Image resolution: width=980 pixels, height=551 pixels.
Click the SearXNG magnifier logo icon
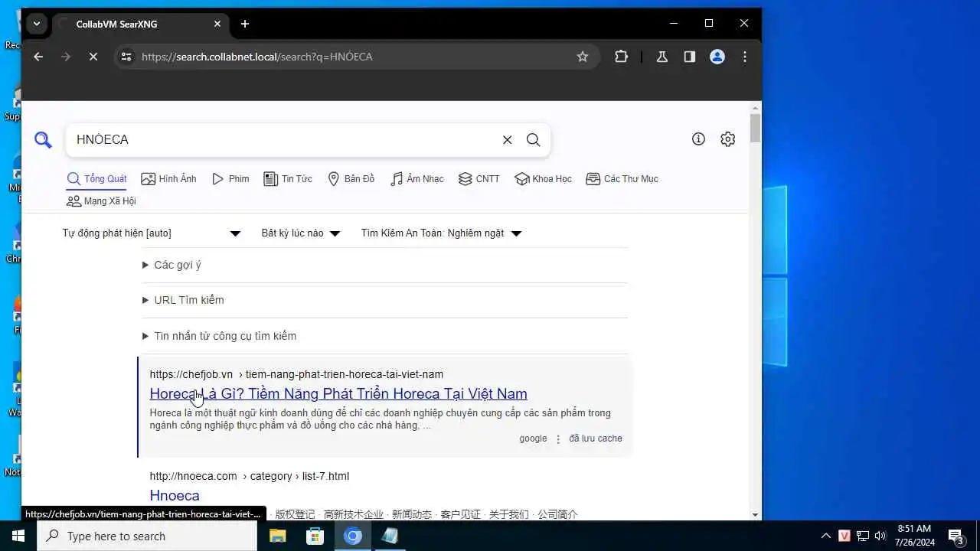point(43,139)
